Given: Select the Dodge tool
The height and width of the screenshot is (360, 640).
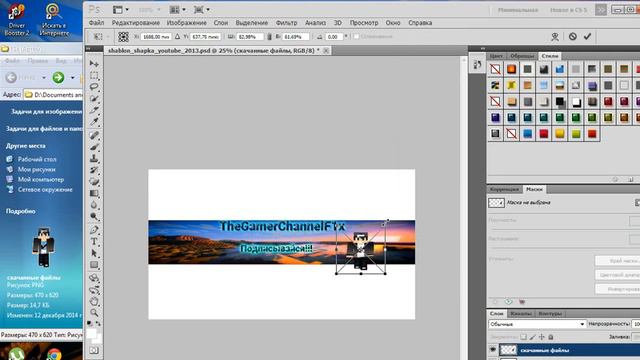Looking at the screenshot, I should (94, 216).
